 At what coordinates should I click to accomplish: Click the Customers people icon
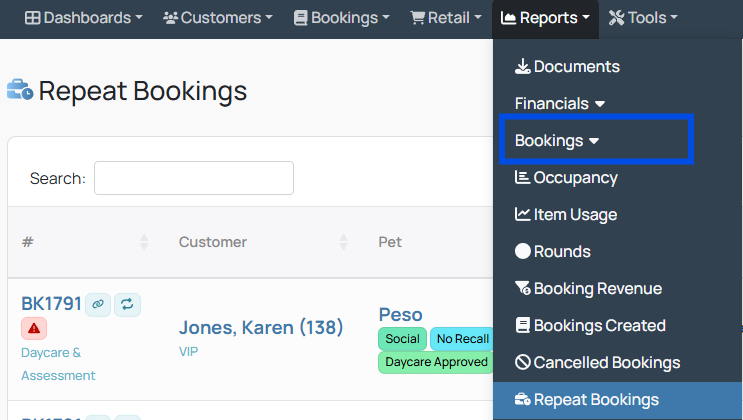[170, 18]
